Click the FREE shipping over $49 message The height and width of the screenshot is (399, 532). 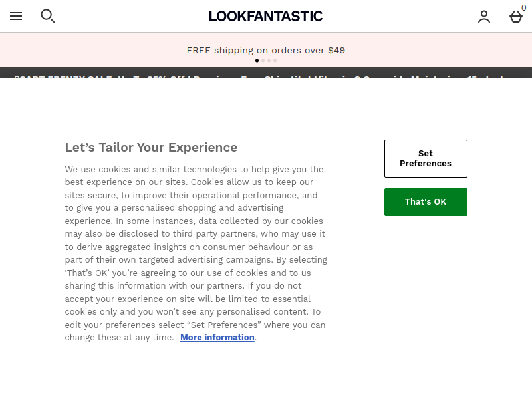point(266,51)
